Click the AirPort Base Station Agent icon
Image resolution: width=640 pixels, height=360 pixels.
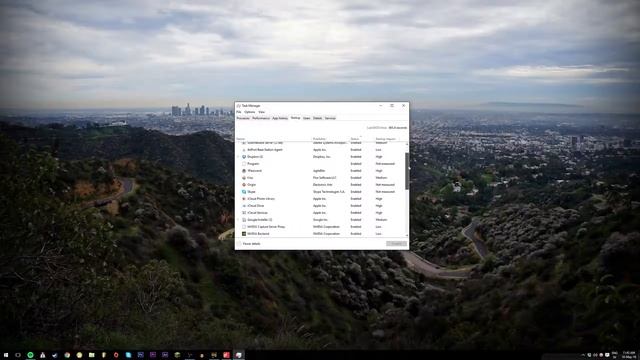[x=244, y=150]
